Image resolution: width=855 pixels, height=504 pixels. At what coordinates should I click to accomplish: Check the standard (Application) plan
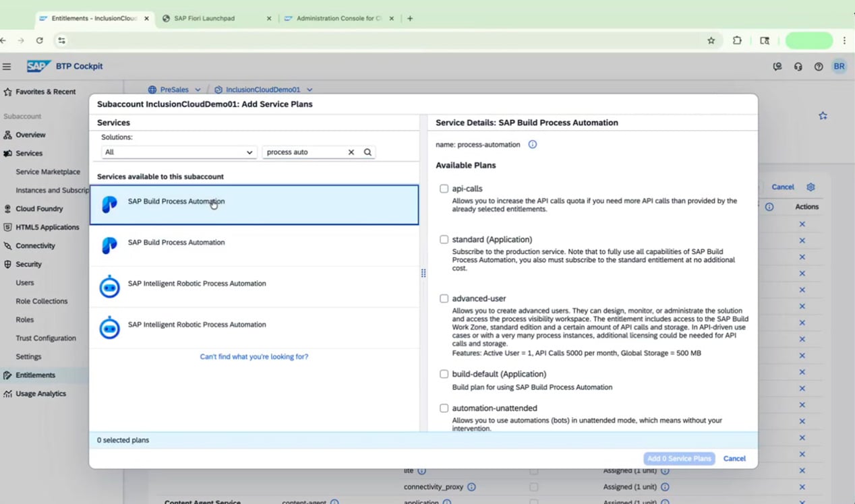tap(444, 239)
